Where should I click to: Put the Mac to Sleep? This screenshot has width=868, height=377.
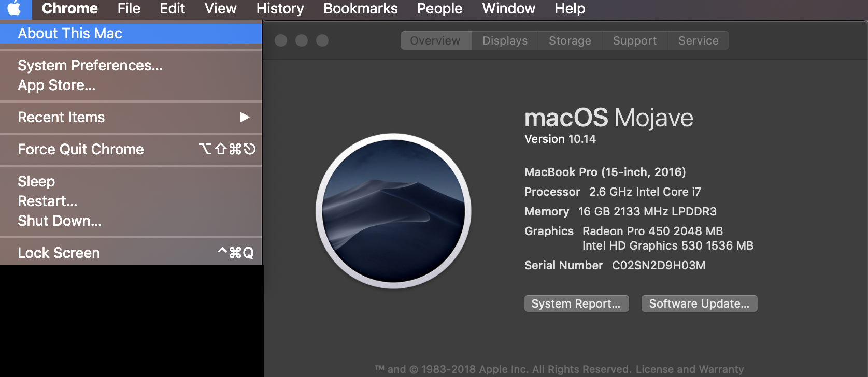click(x=36, y=182)
